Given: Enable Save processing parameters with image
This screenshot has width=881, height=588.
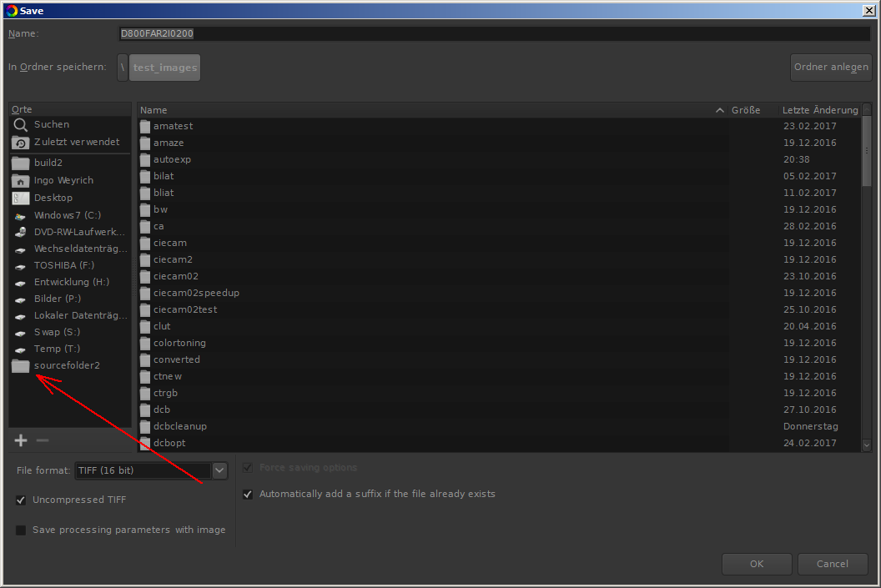Looking at the screenshot, I should coord(21,530).
